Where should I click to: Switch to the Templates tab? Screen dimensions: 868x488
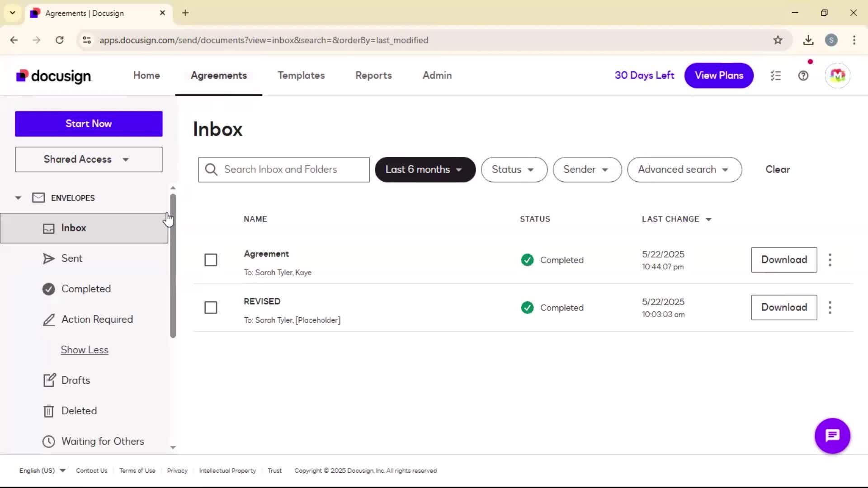301,75
